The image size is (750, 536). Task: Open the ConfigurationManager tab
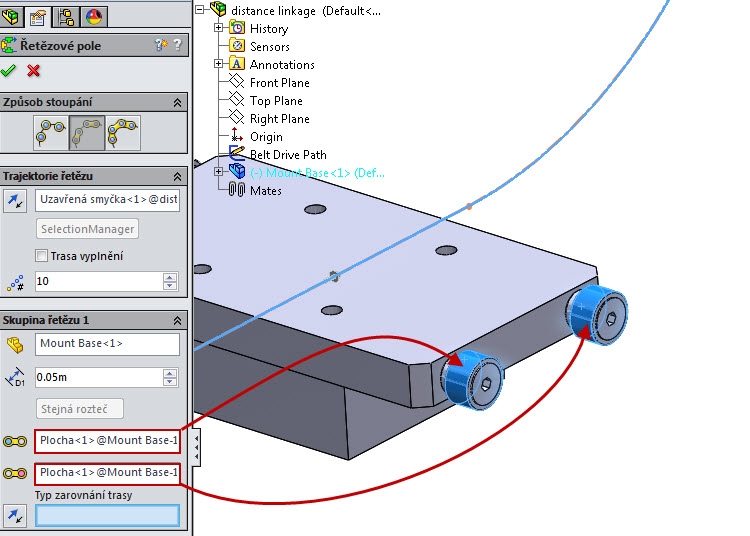click(x=66, y=17)
